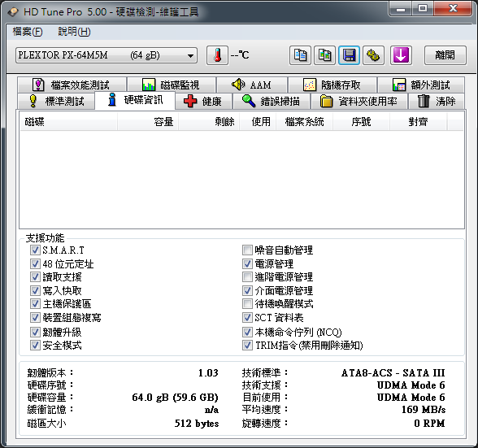The height and width of the screenshot is (448, 478).
Task: Enable the 進階電源管理 checkbox
Action: pyautogui.click(x=247, y=277)
